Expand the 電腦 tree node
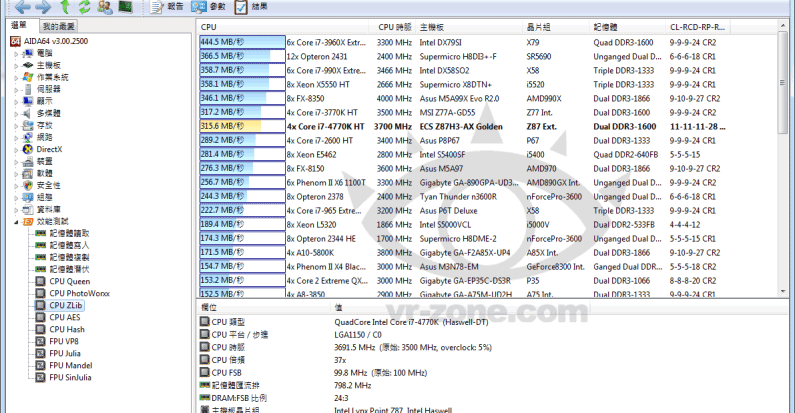The height and width of the screenshot is (413, 795). point(16,53)
